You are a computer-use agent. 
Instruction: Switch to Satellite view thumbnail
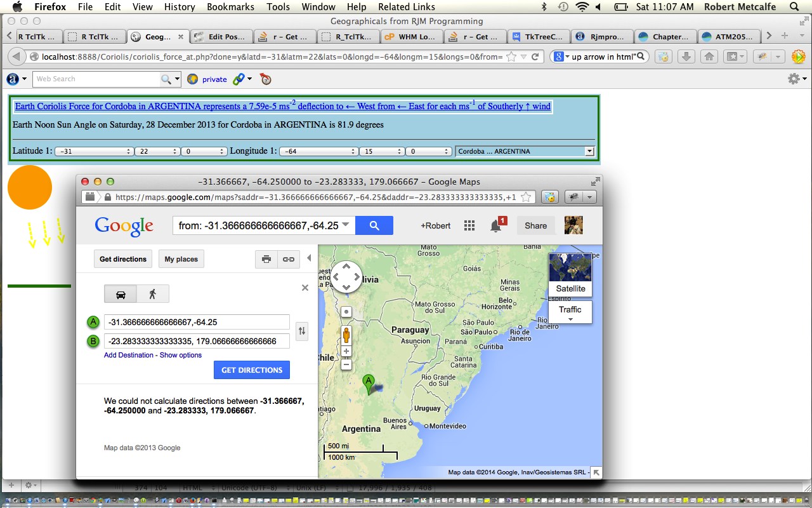point(570,274)
